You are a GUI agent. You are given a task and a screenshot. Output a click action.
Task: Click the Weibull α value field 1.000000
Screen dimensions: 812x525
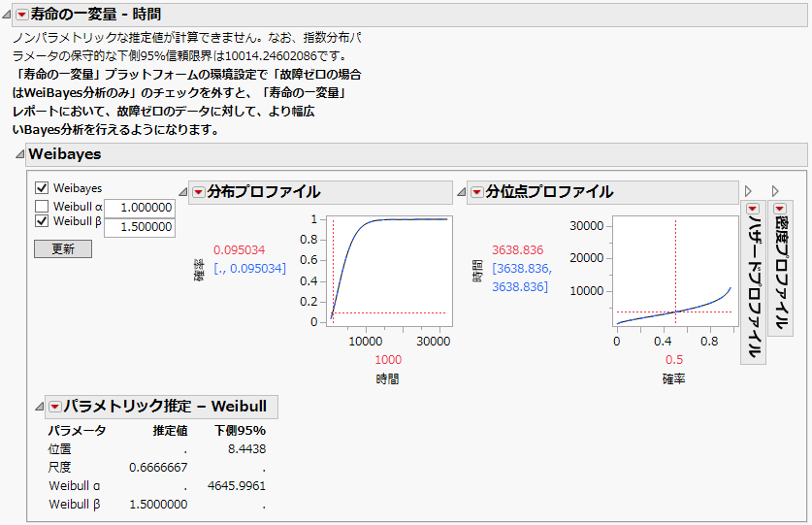click(140, 208)
